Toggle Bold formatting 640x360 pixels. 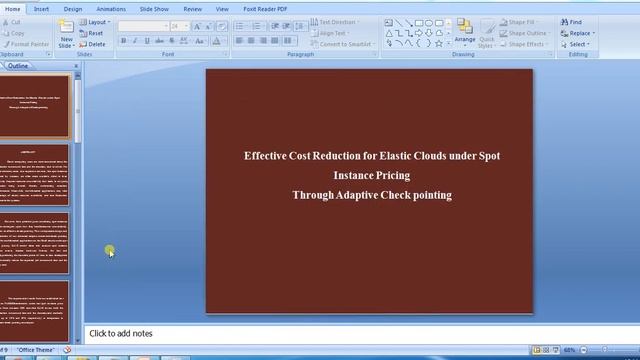click(x=124, y=41)
